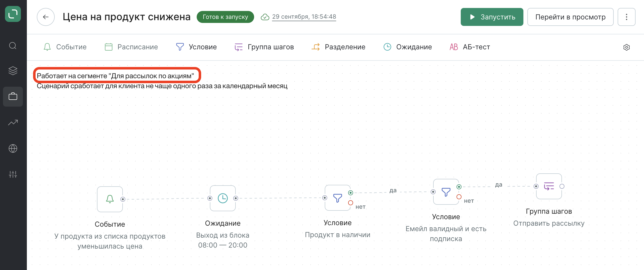This screenshot has height=270, width=644.
Task: Click the green app logo in sidebar
Action: 13,14
